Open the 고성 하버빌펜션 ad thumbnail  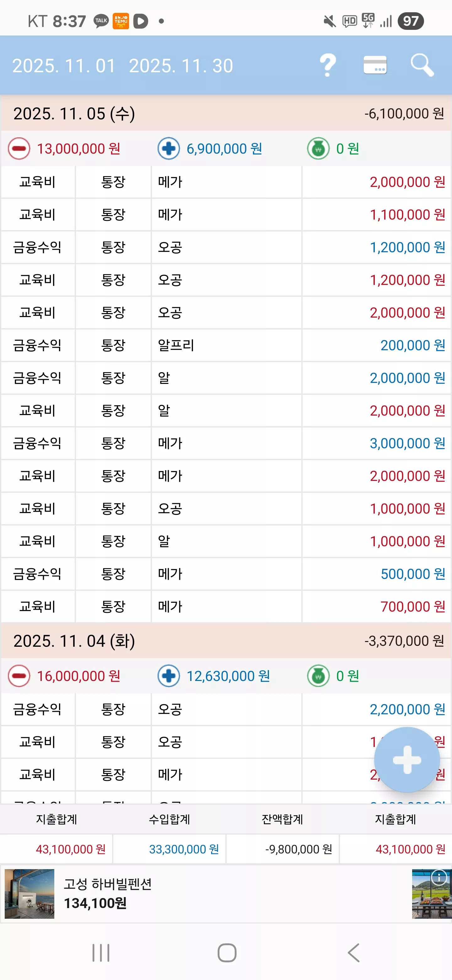coord(30,894)
